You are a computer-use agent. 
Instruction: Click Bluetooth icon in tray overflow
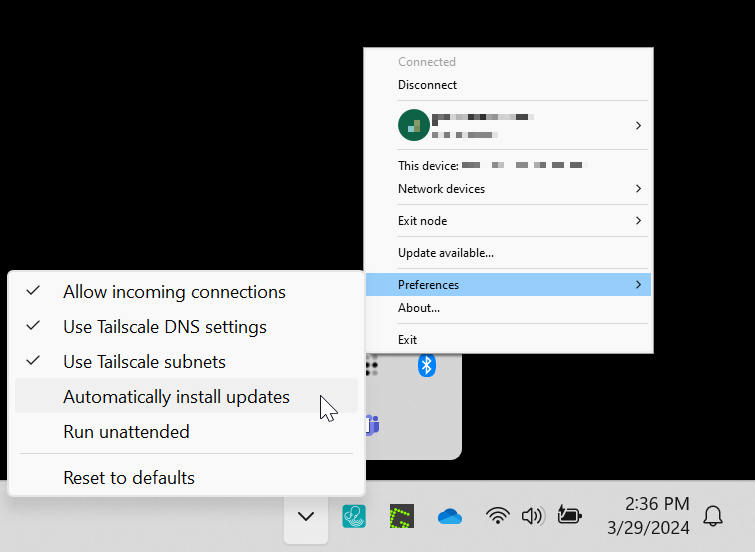(427, 366)
